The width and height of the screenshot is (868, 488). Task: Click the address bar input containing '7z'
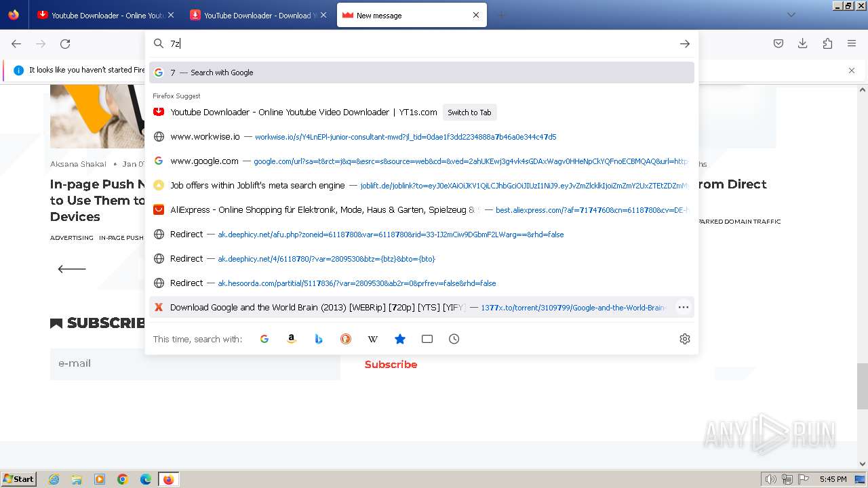tap(420, 43)
